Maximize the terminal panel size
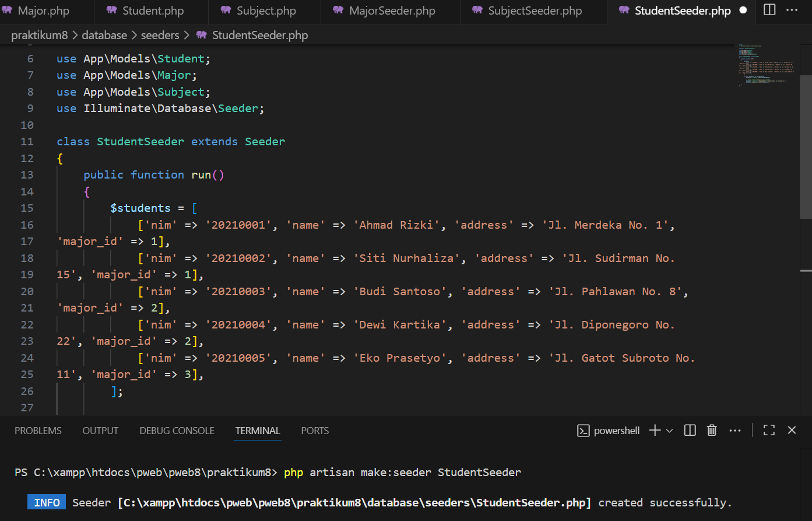812x521 pixels. pyautogui.click(x=769, y=430)
